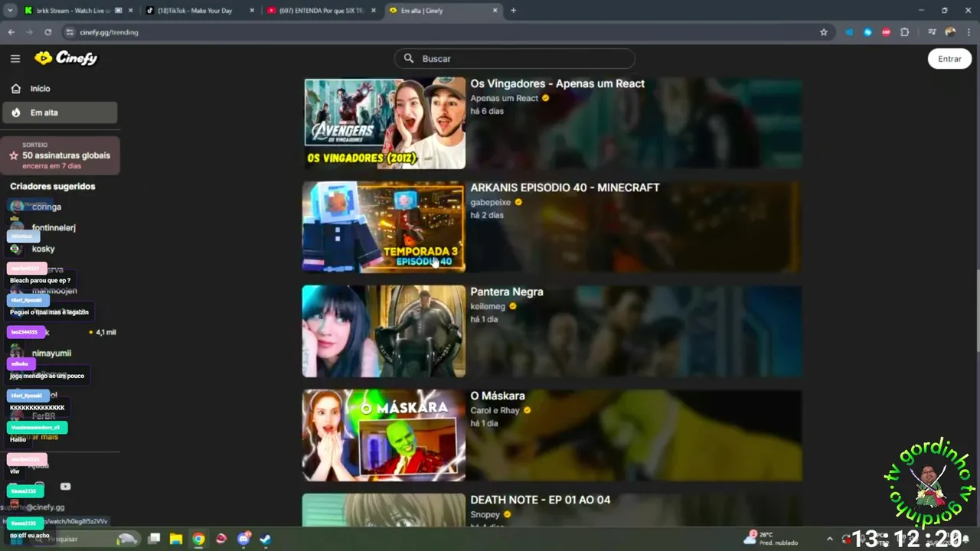This screenshot has width=980, height=551.
Task: Open weather widget showing 26°C
Action: click(770, 539)
